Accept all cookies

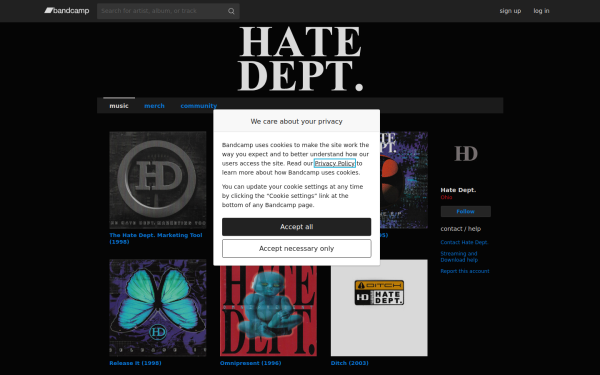(297, 227)
